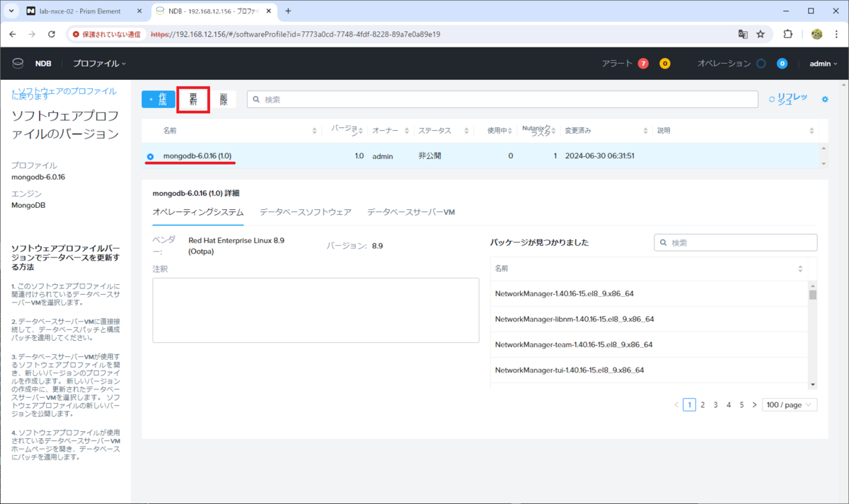This screenshot has height=504, width=849.
Task: Select NetworkManager-tui-1.40.16-15.el8_9.x86_64 package row
Action: (649, 370)
